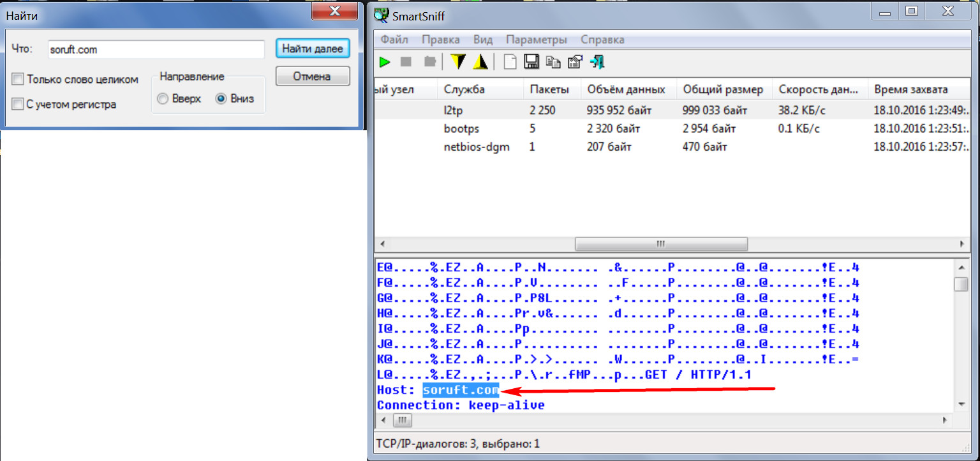Click the copy documents icon in toolbar
The height and width of the screenshot is (461, 980).
[553, 62]
